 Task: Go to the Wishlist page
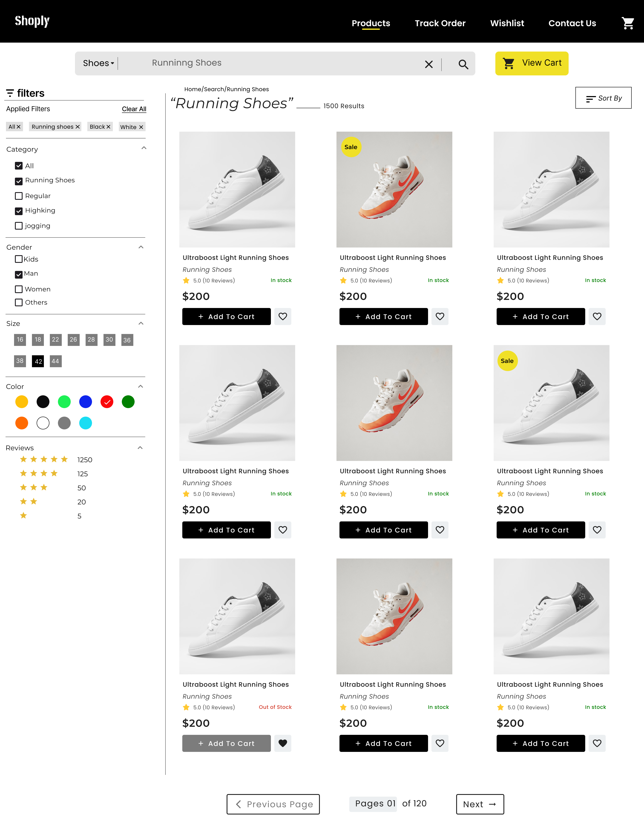pyautogui.click(x=507, y=23)
